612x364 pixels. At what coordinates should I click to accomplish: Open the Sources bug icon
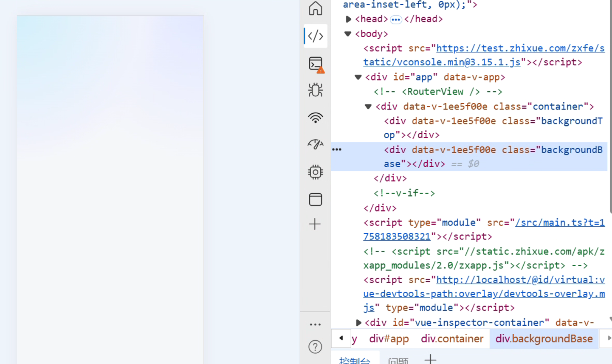coord(315,90)
